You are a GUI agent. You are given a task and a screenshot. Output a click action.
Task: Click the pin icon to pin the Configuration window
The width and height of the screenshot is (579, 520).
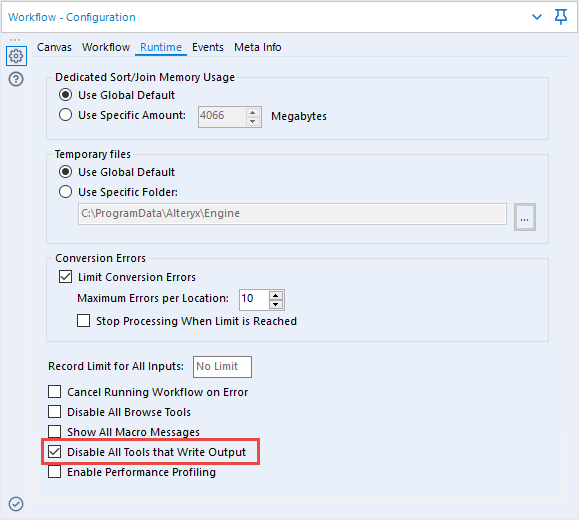coord(561,17)
